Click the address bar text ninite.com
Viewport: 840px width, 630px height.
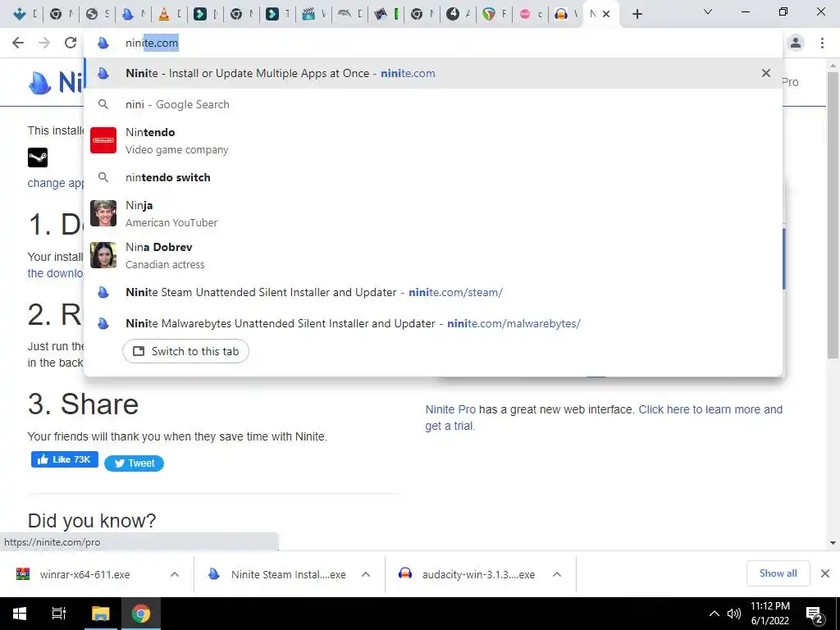tap(152, 43)
